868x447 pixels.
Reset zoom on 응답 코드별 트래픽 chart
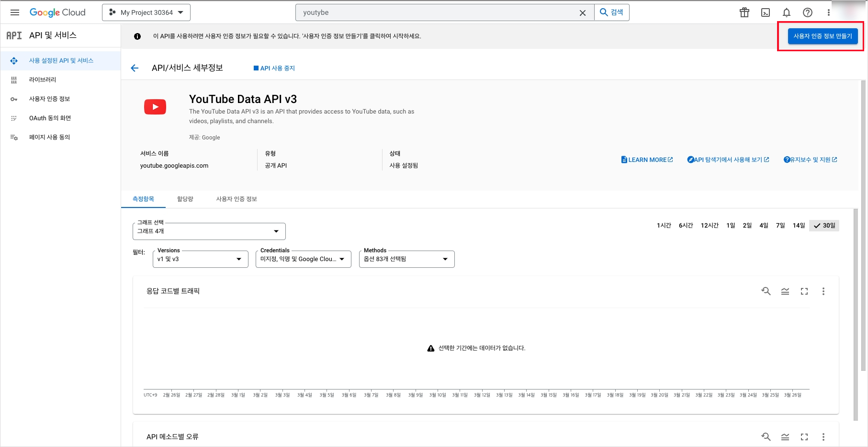click(x=766, y=291)
